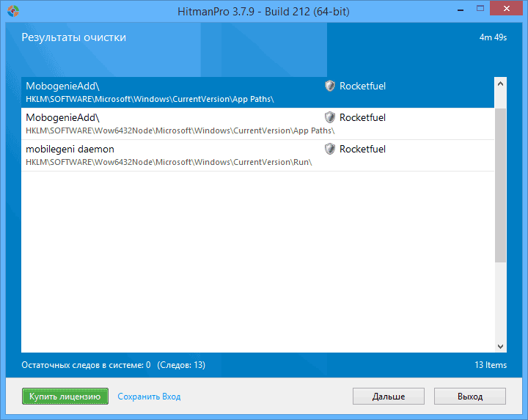Viewport: 528px width, 420px height.
Task: Click the Rocketfuel label in the selected first row
Action: click(362, 86)
